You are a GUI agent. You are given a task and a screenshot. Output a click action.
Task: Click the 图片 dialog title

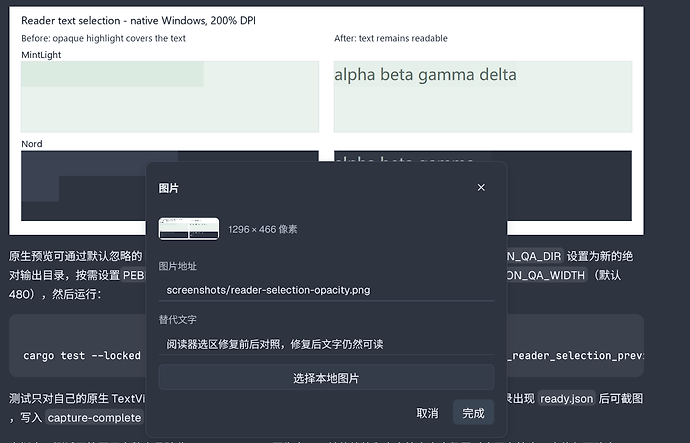point(169,188)
